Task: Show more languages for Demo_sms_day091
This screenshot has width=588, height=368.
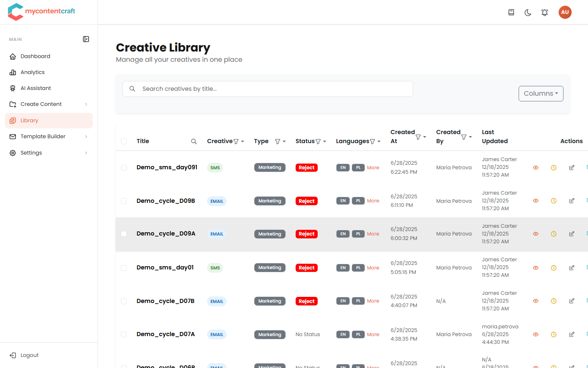Action: [373, 168]
